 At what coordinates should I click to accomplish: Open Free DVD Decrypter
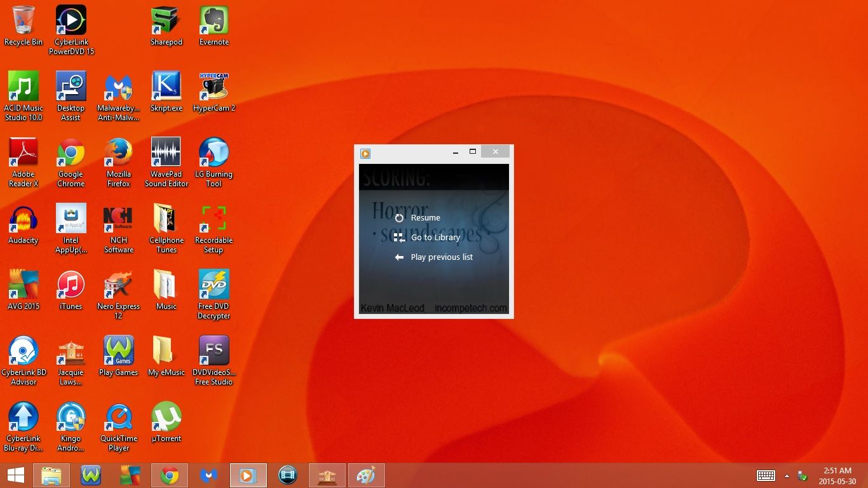pyautogui.click(x=214, y=285)
